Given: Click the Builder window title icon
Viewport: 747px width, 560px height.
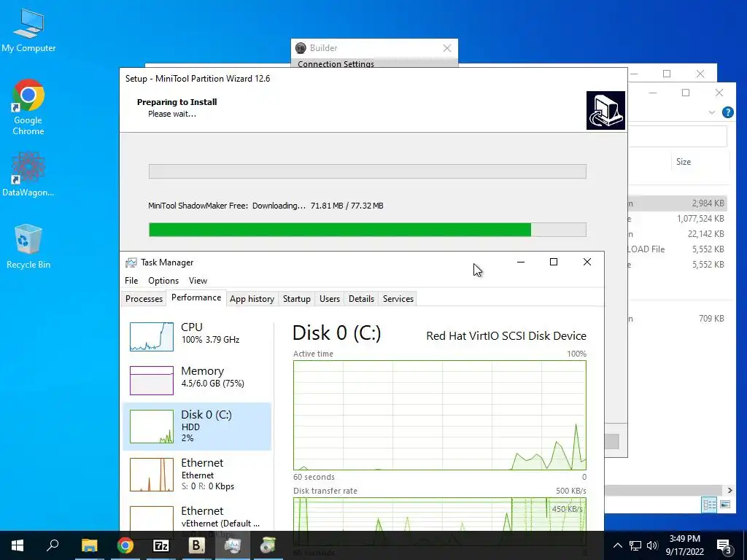Looking at the screenshot, I should [301, 48].
